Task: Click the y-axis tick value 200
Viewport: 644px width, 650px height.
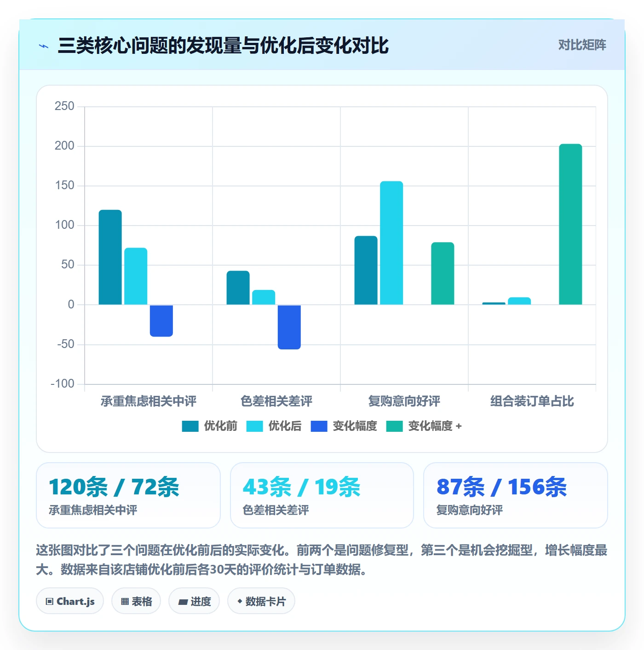Action: click(x=64, y=146)
